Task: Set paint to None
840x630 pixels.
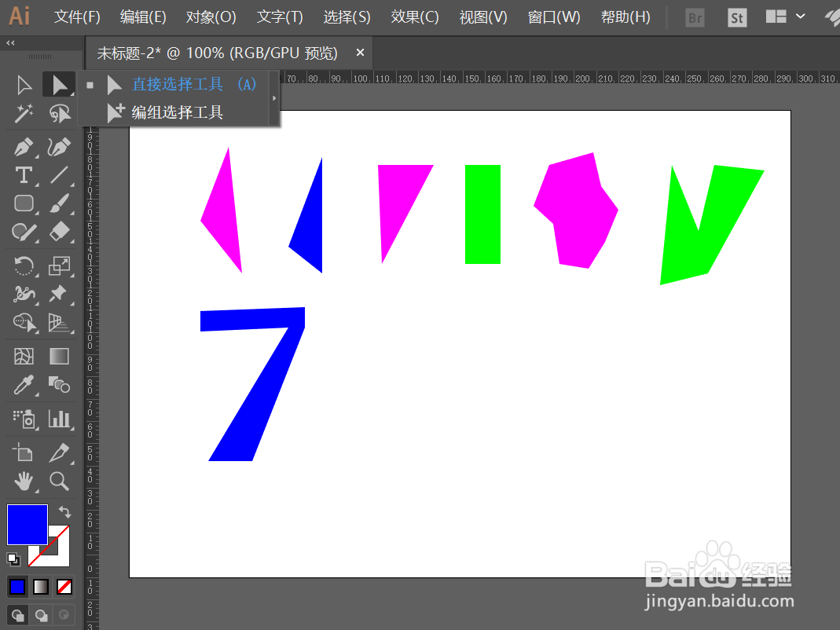Action: (64, 587)
